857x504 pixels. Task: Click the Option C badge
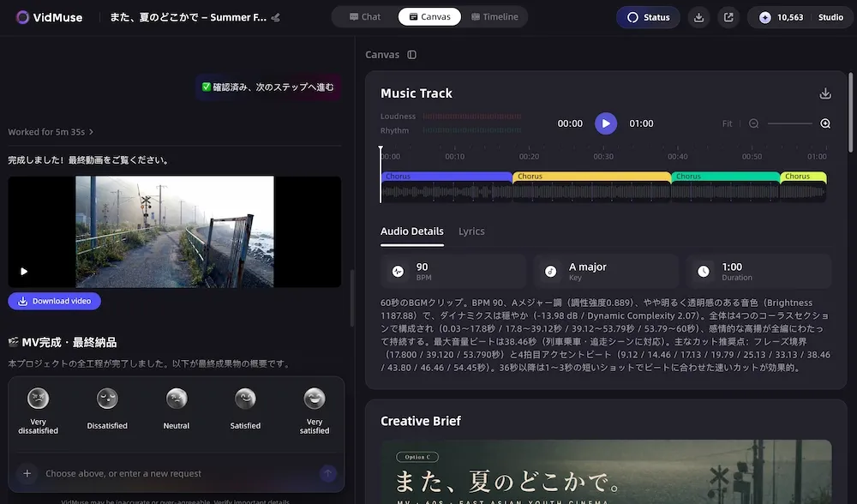tap(417, 457)
